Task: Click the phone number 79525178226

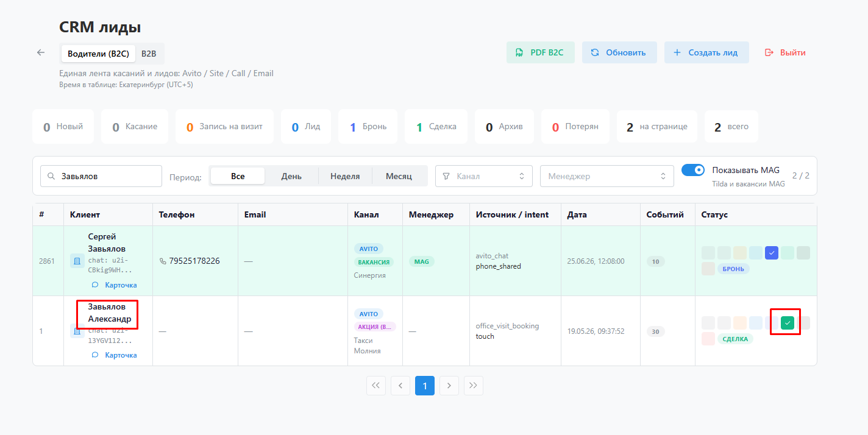Action: (x=194, y=261)
